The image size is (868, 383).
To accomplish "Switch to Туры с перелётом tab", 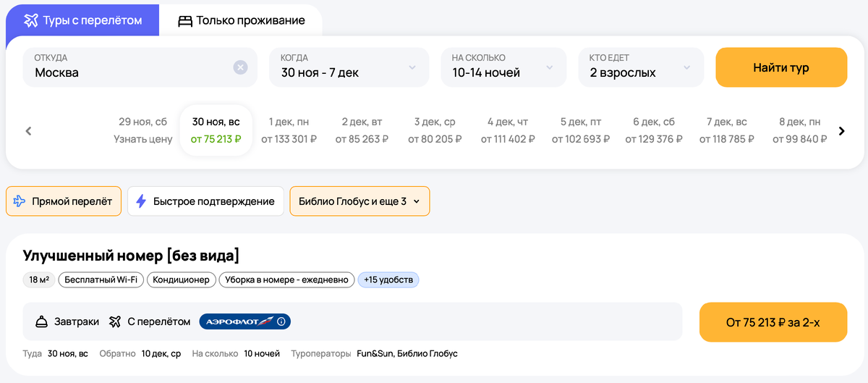I will point(82,21).
